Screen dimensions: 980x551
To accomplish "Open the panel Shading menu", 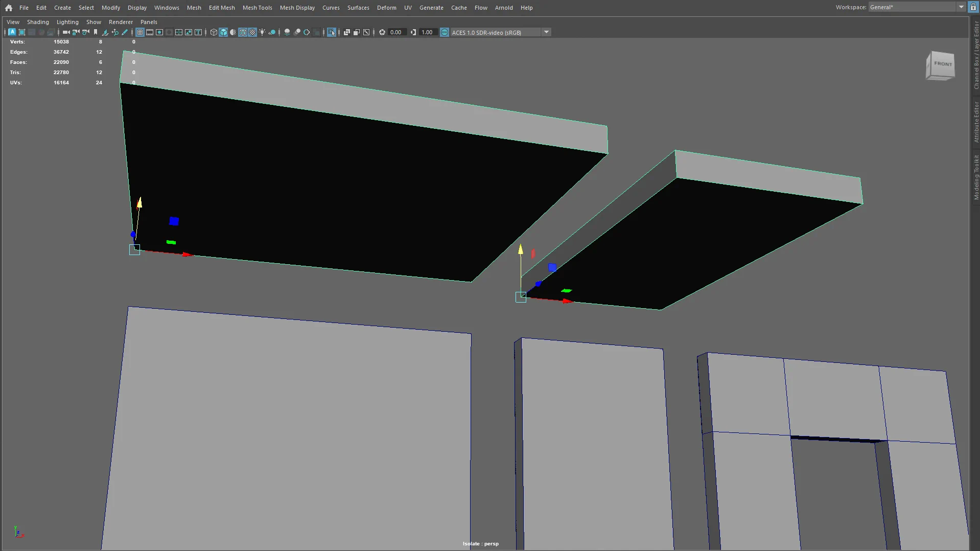I will [x=38, y=22].
